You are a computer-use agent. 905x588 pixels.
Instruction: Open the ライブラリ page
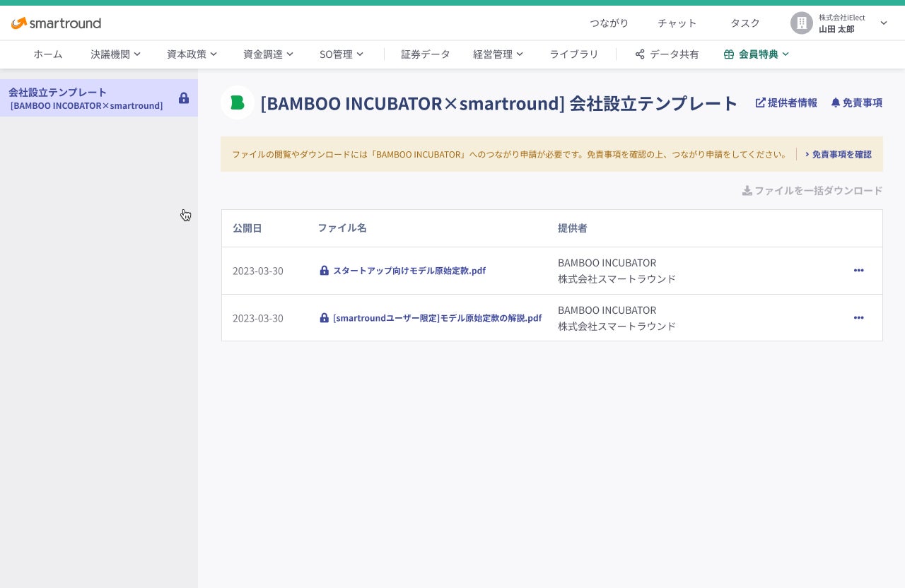(x=574, y=54)
